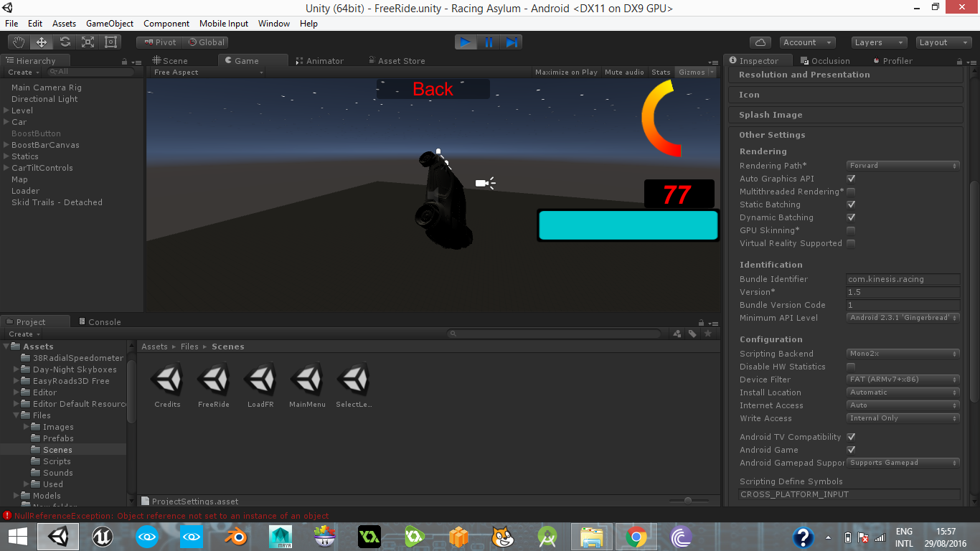Image resolution: width=980 pixels, height=551 pixels.
Task: Open the Component menu
Action: [x=166, y=24]
